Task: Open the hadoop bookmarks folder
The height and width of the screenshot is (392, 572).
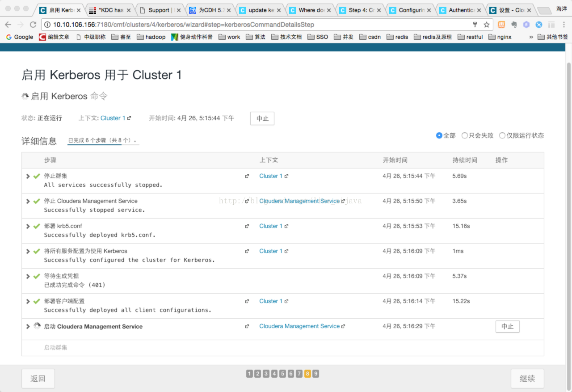Action: tap(151, 37)
